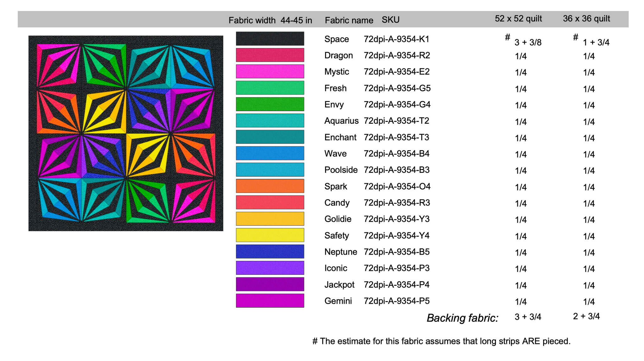The height and width of the screenshot is (361, 644).
Task: Choose the Gemini magenta fabric swatch
Action: click(270, 301)
